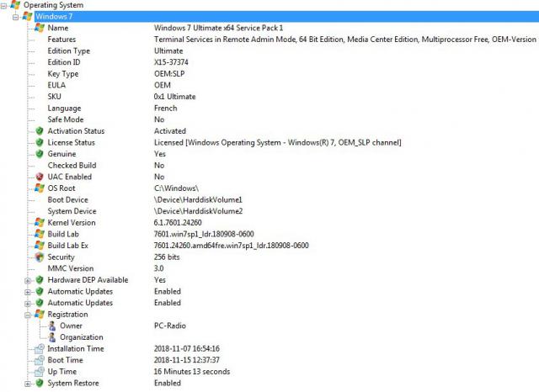Click the Registration flag icon

[x=40, y=314]
